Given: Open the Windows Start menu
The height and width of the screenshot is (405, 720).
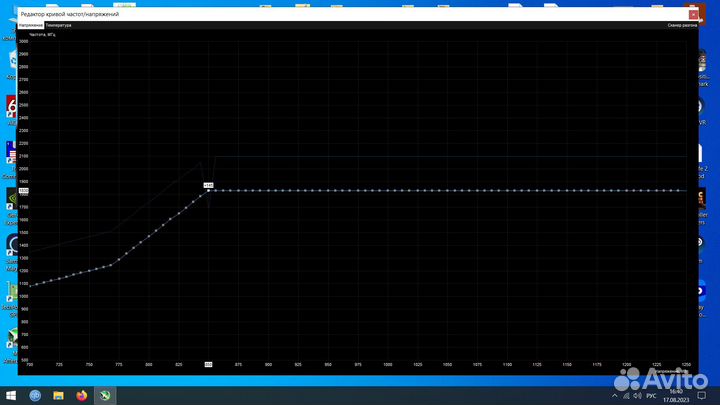Looking at the screenshot, I should 11,395.
